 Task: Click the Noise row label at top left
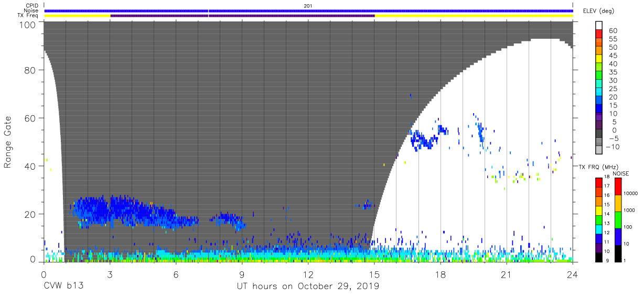coord(31,10)
